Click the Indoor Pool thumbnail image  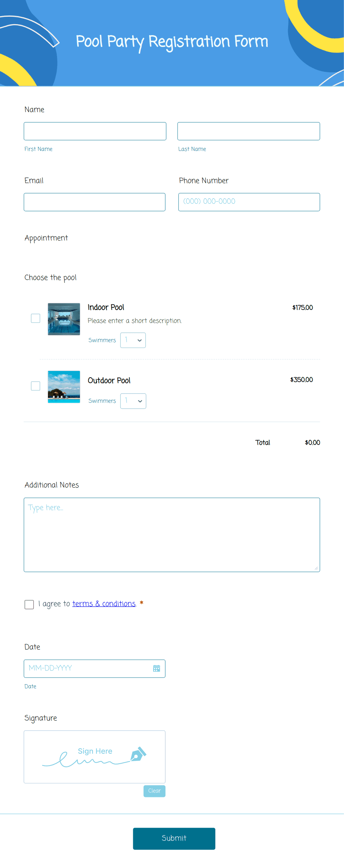point(64,319)
